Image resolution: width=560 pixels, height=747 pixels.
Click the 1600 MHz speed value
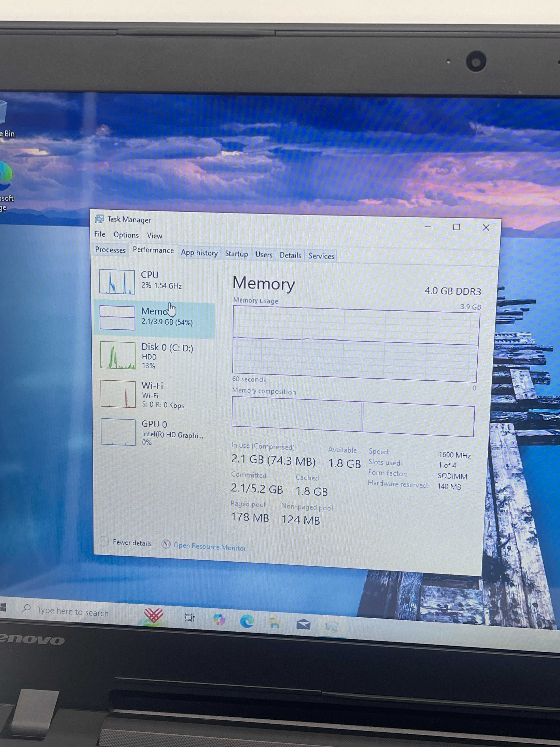455,455
